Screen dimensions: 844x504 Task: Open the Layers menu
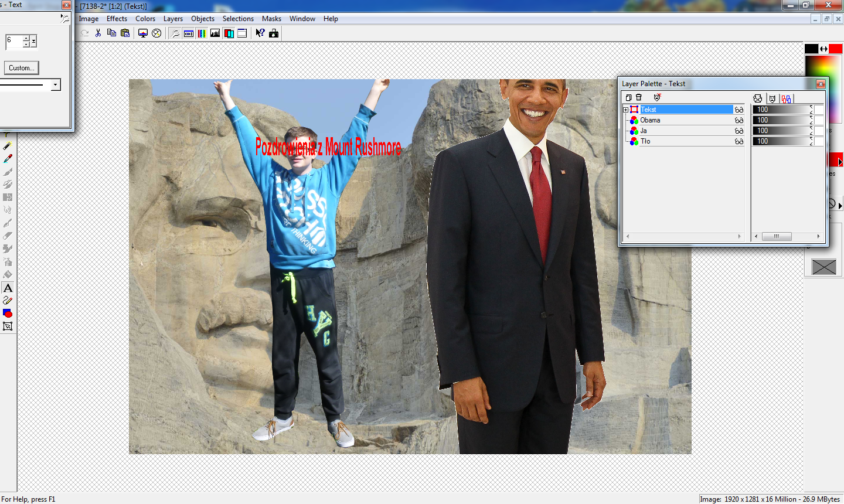pos(173,19)
